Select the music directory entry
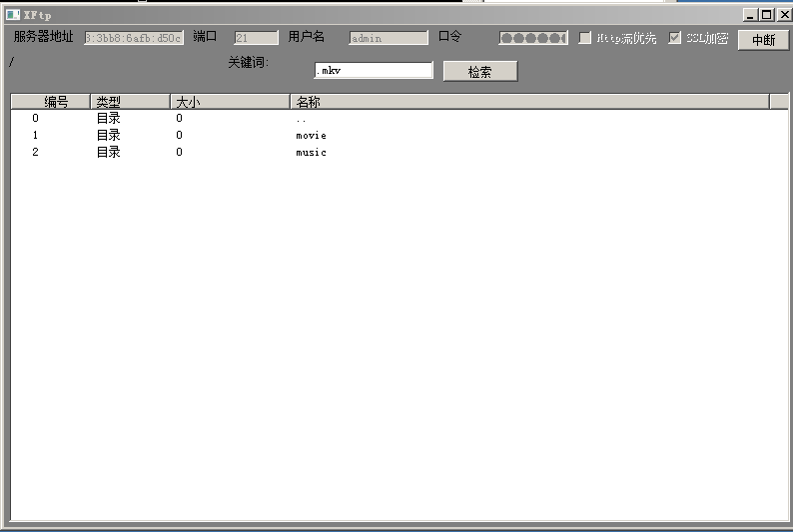Viewport: 793px width, 532px height. 311,153
